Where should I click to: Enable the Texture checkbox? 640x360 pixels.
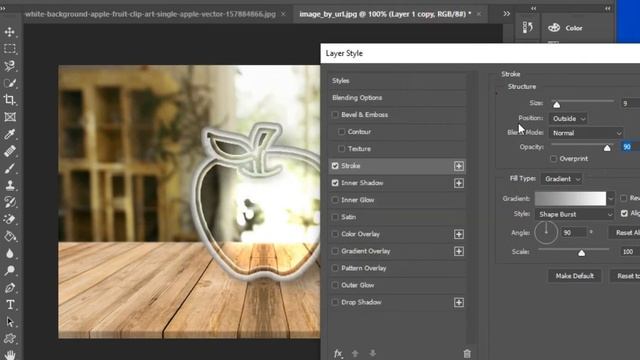point(342,149)
